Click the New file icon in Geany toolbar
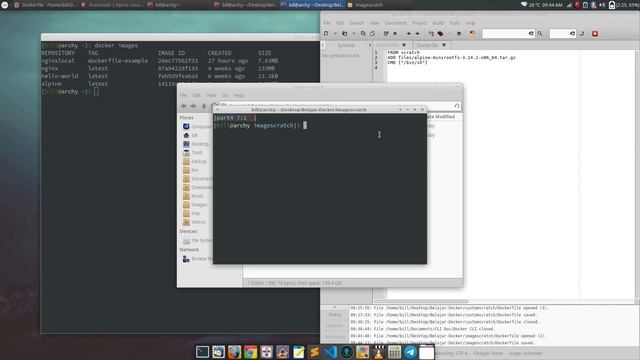Image resolution: width=640 pixels, height=360 pixels. tap(326, 33)
